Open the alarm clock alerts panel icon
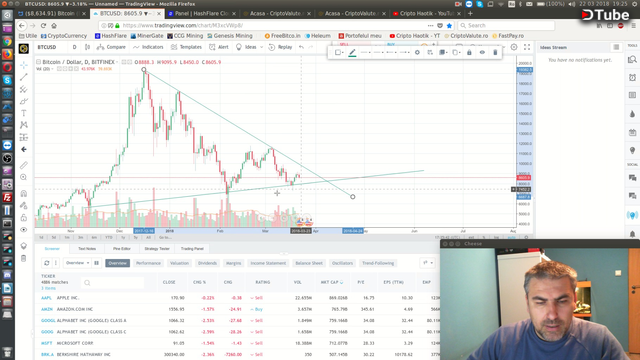The width and height of the screenshot is (640, 360). 632,78
